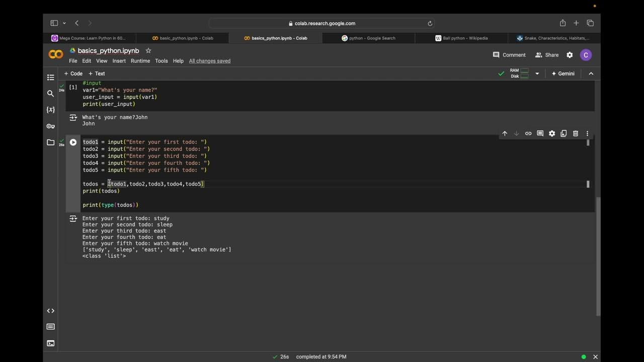This screenshot has height=362, width=644.
Task: Open the Colab table of contents panel
Action: pyautogui.click(x=50, y=77)
